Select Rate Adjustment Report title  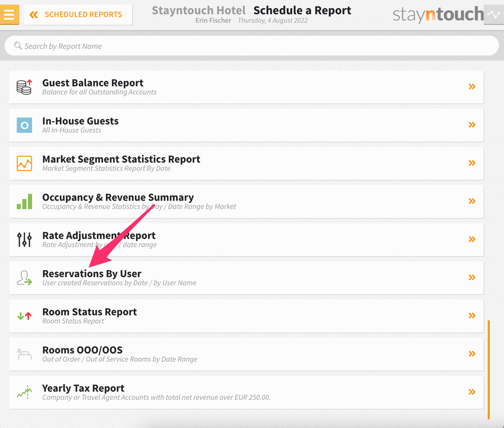(99, 236)
